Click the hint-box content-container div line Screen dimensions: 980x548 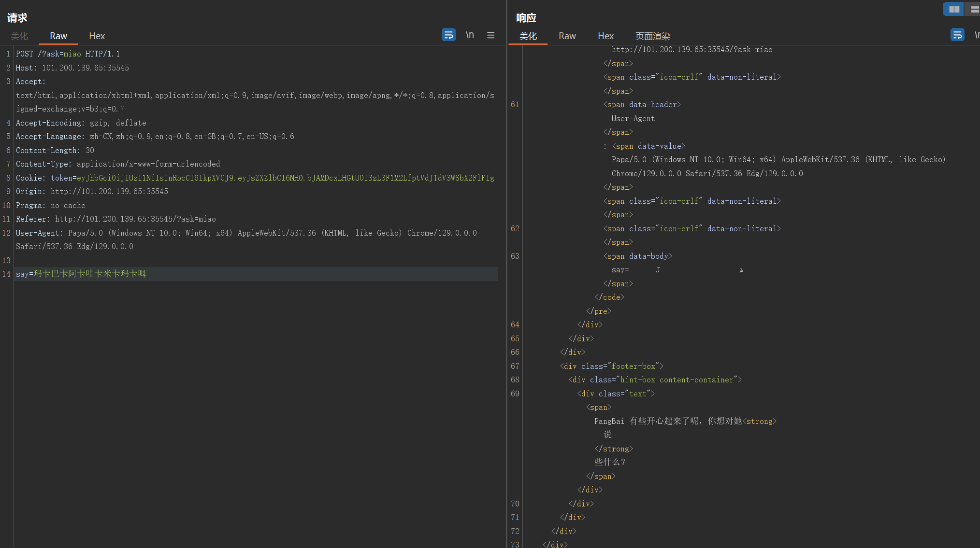655,379
